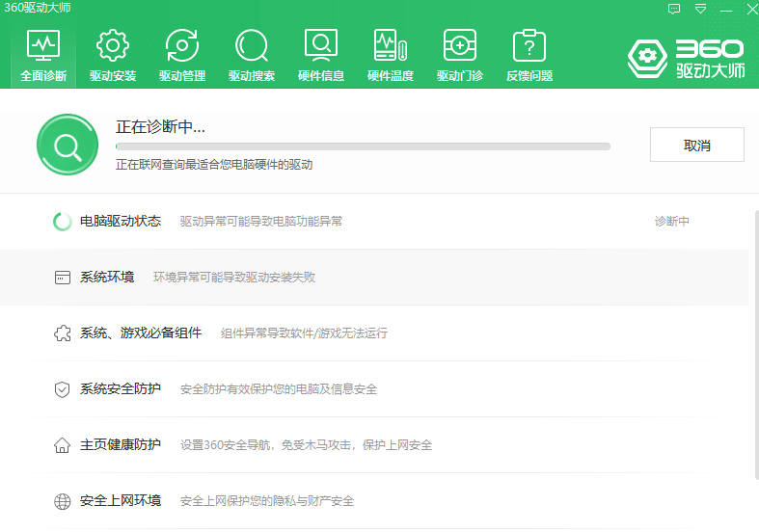This screenshot has width=759, height=532.
Task: Click the 诊断中 status text
Action: click(672, 221)
